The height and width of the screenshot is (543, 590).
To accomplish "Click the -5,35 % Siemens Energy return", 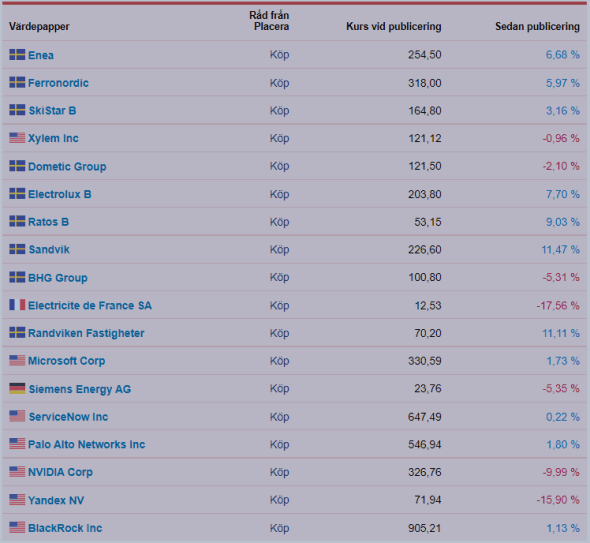I will click(561, 389).
